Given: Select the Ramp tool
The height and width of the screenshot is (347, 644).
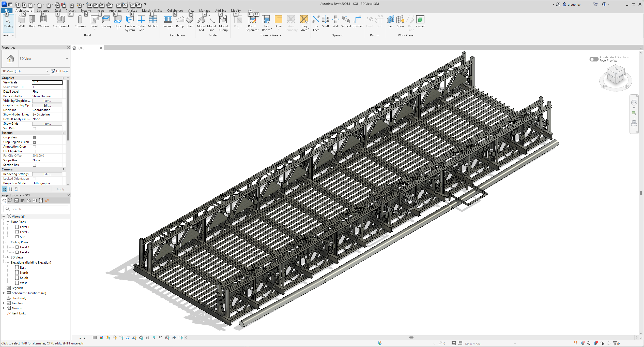Looking at the screenshot, I should pos(180,22).
